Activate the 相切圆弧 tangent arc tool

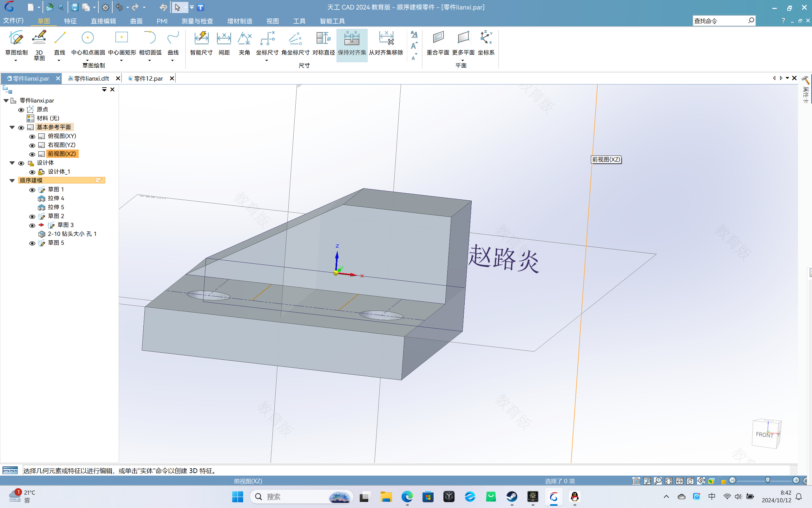pyautogui.click(x=150, y=43)
